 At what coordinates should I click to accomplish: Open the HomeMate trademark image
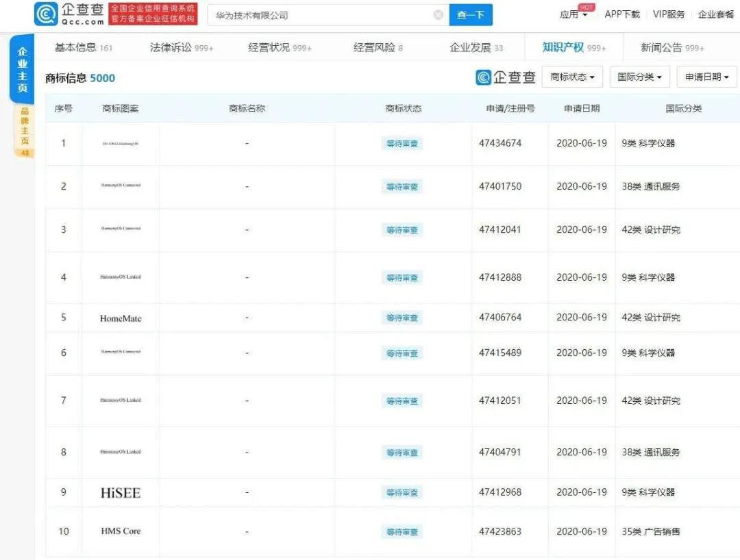121,318
